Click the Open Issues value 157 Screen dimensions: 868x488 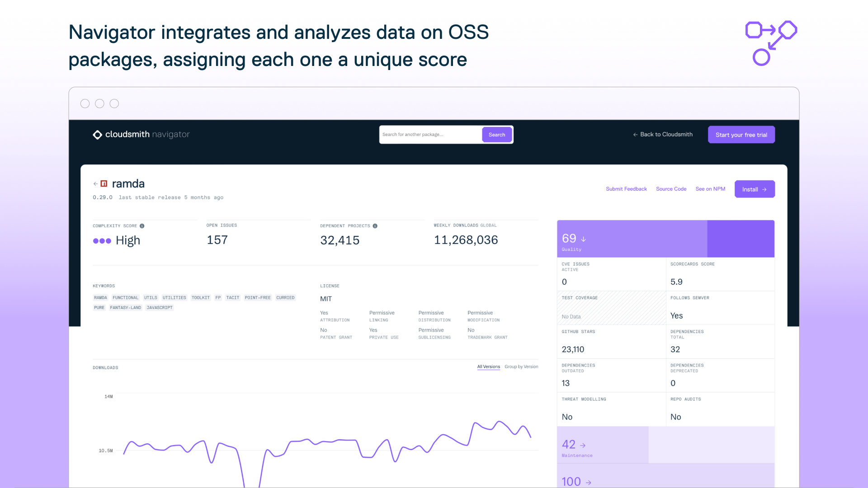(217, 240)
